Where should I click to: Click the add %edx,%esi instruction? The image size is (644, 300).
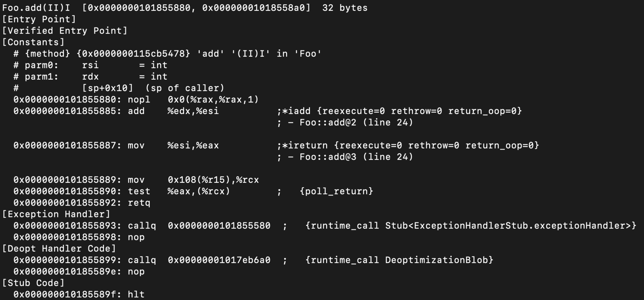tap(173, 111)
